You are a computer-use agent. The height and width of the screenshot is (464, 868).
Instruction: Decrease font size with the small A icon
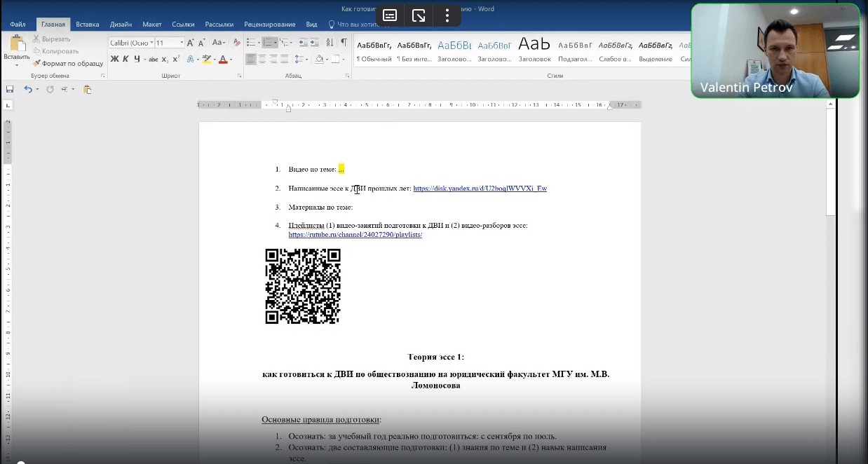point(201,43)
